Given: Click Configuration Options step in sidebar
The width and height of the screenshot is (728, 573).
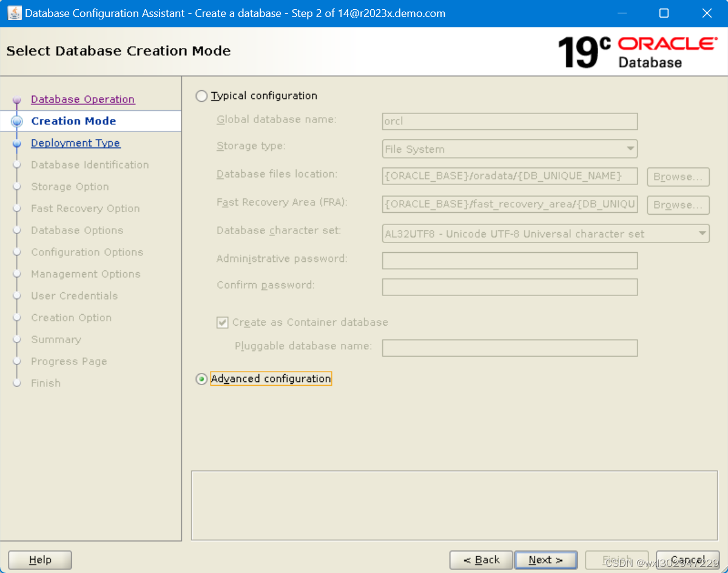Looking at the screenshot, I should pos(87,252).
